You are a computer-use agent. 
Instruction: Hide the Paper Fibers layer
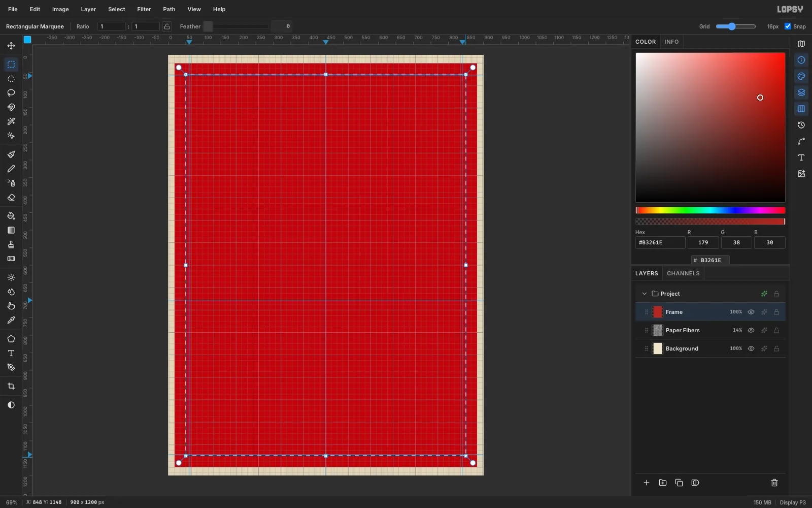tap(751, 330)
